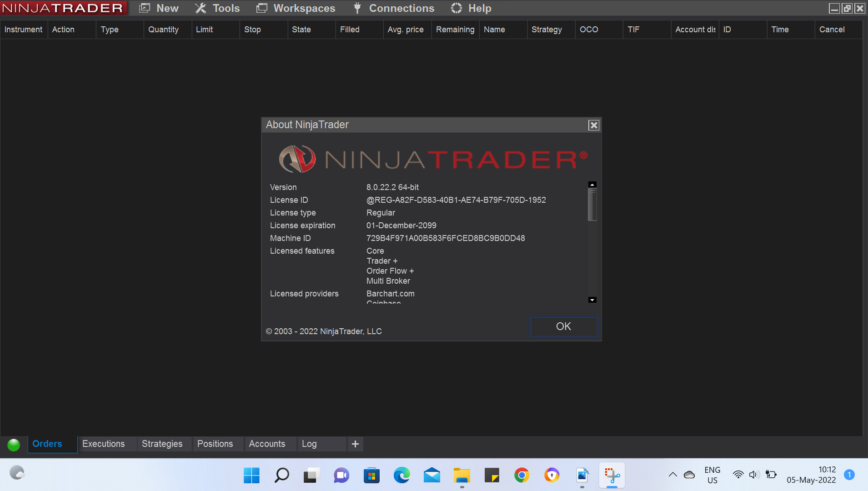This screenshot has height=491, width=868.
Task: Open the Help menu
Action: coord(471,8)
